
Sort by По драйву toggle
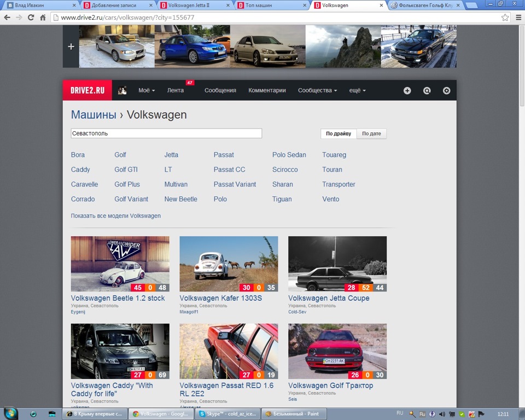[x=339, y=133]
